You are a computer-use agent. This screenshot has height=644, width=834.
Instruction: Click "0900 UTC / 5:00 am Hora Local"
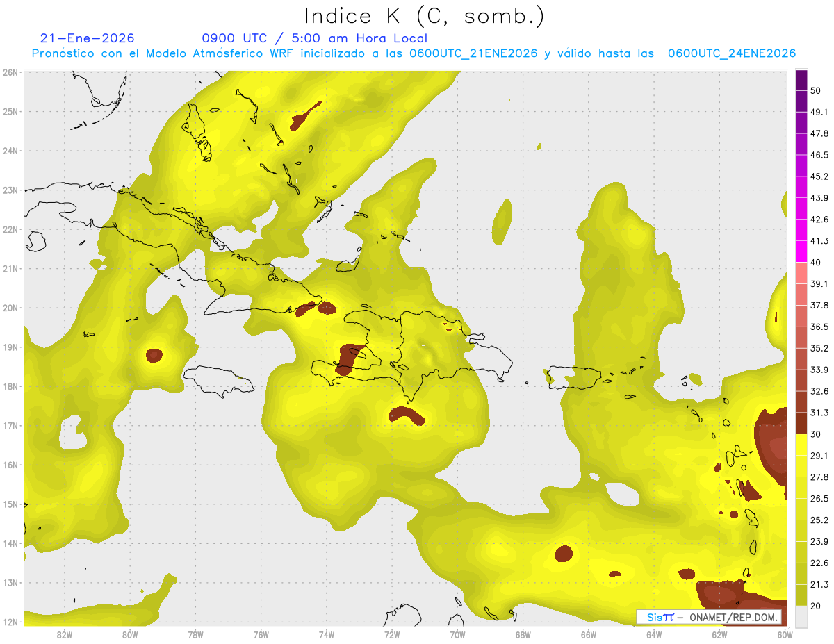pyautogui.click(x=314, y=38)
